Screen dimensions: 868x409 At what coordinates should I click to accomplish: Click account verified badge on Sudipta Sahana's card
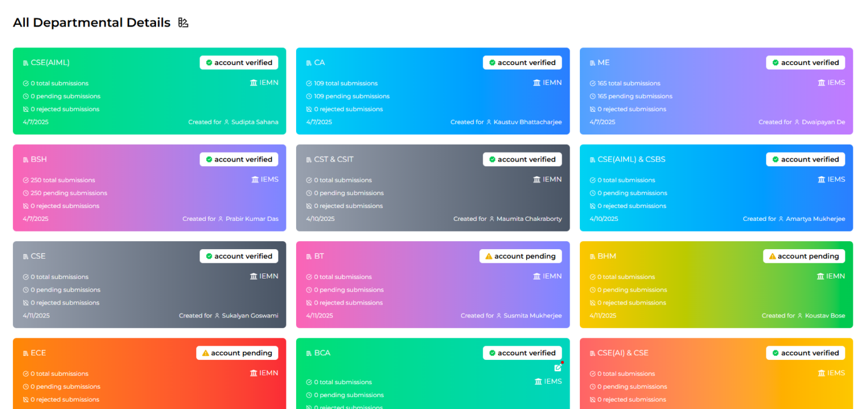[239, 63]
